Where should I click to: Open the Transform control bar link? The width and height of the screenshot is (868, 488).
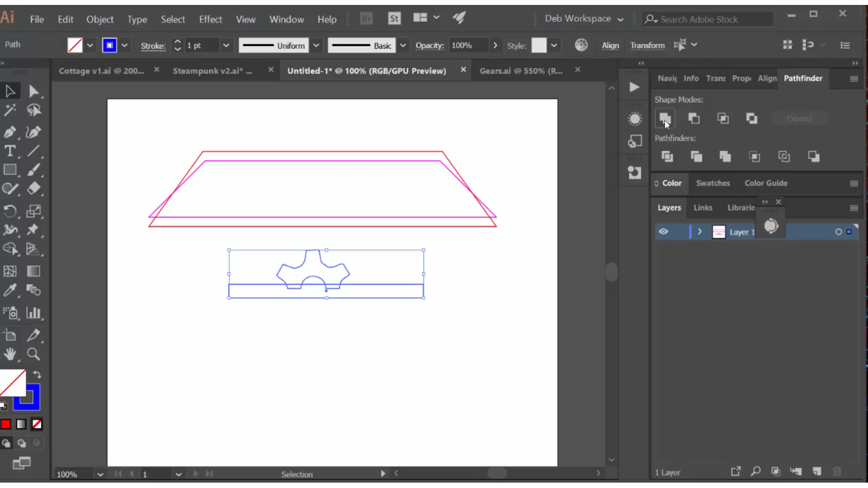647,45
